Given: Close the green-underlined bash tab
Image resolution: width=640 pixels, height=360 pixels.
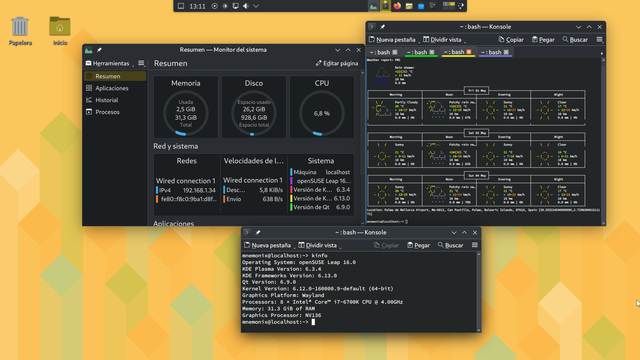Looking at the screenshot, I should 432,52.
